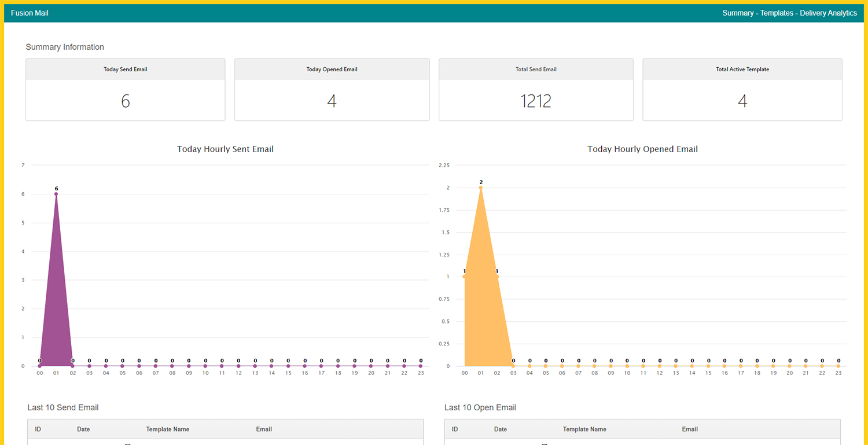Screen dimensions: 868x445
Task: Sort Last 10 Send Email by Date column
Action: coord(83,429)
